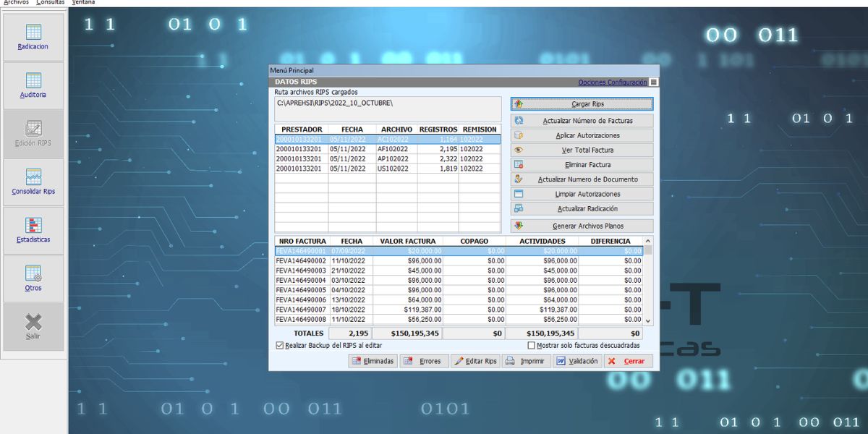The image size is (868, 434).
Task: Click the Imprimir printer icon
Action: click(x=510, y=361)
